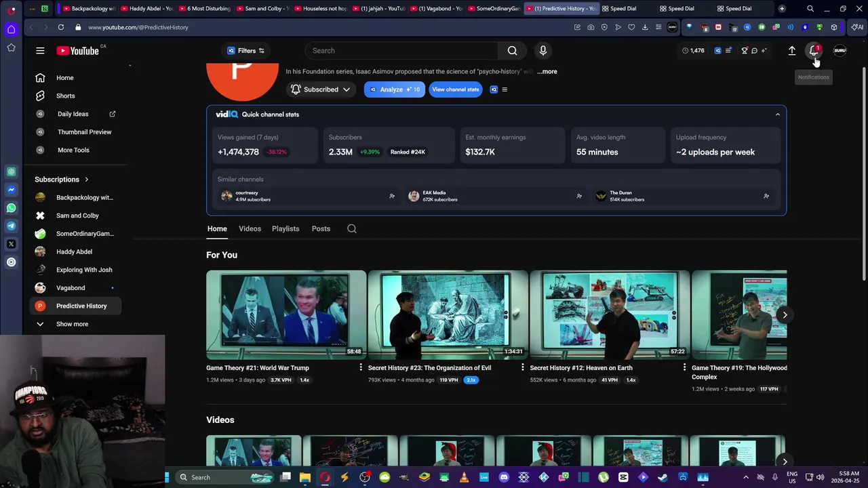Advance Videos row with next arrow
This screenshot has height=488, width=868.
point(785,462)
